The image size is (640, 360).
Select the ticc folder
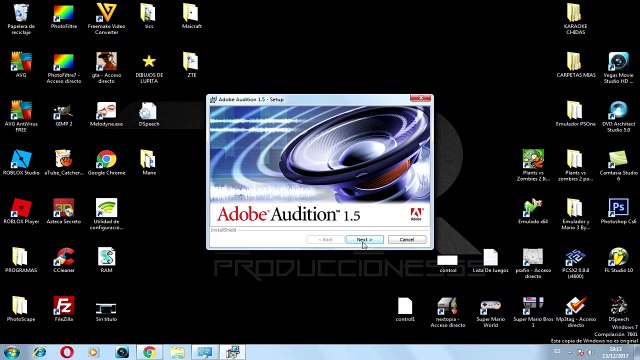point(149,16)
